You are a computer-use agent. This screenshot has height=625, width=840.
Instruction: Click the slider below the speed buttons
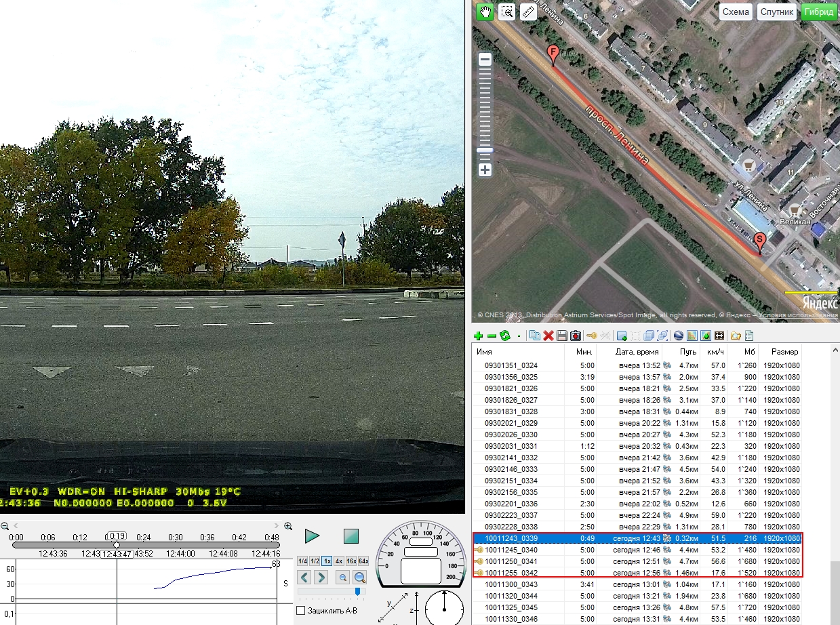tap(358, 592)
